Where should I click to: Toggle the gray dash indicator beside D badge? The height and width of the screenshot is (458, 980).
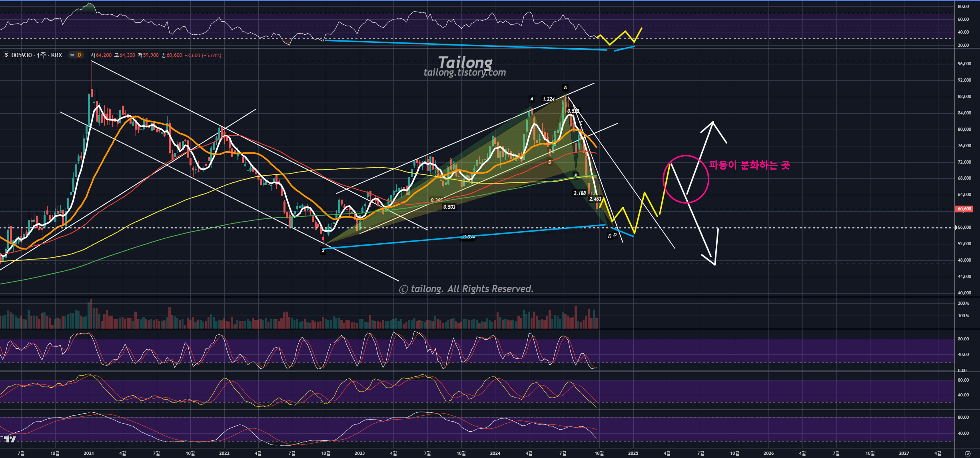coord(72,55)
